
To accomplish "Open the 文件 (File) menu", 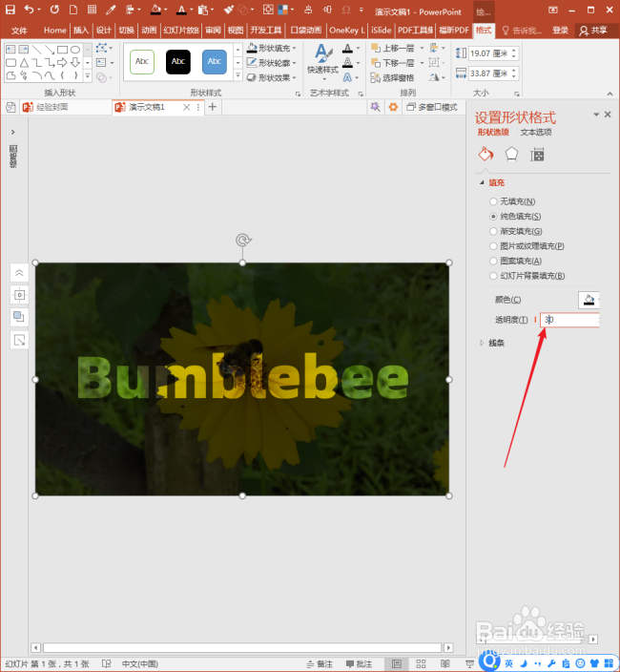I will click(x=19, y=30).
